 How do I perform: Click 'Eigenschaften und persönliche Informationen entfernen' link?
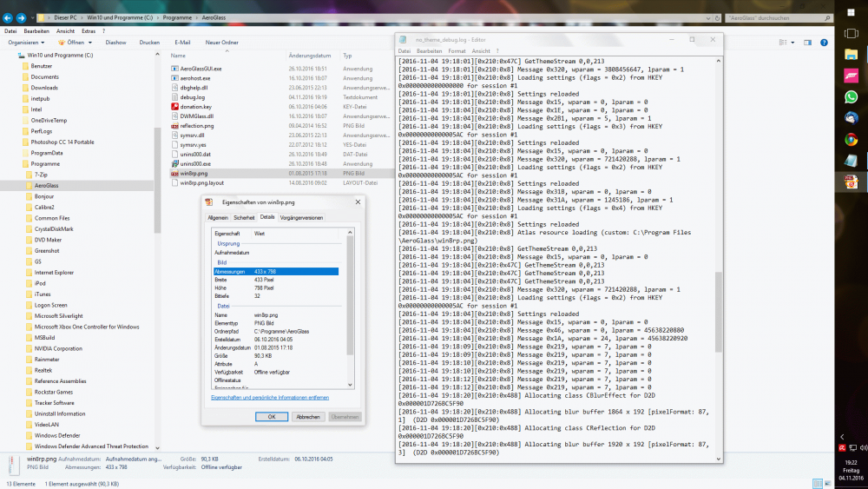(270, 397)
